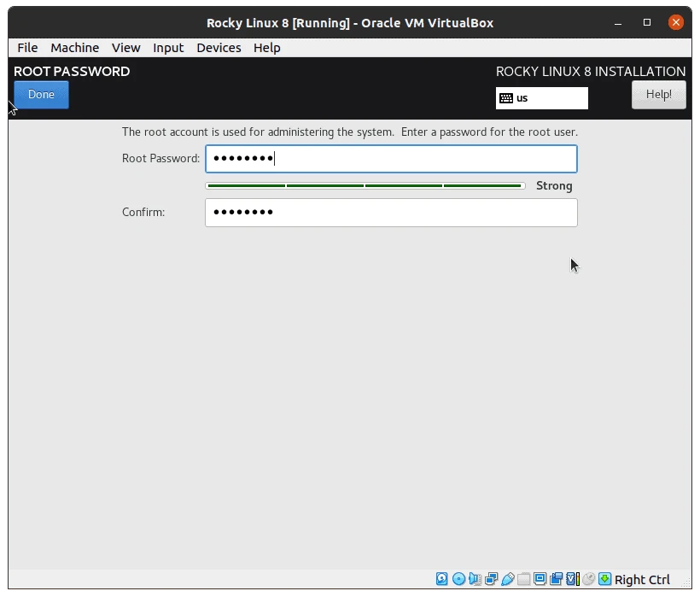Open the Help menu

point(266,48)
